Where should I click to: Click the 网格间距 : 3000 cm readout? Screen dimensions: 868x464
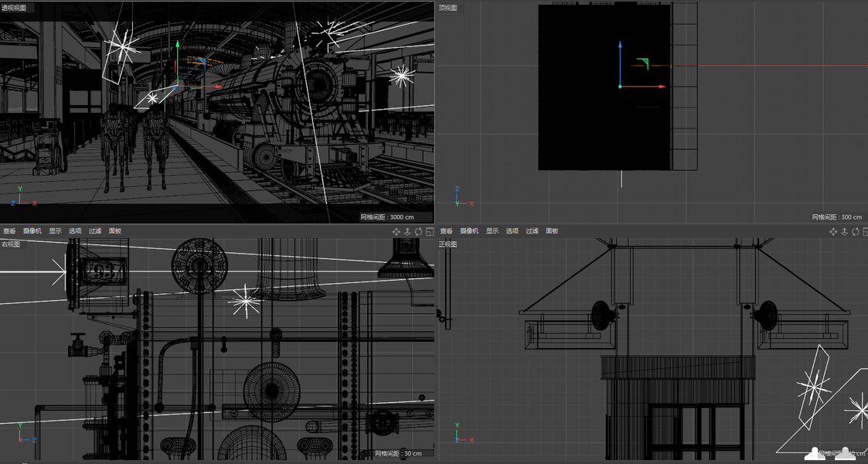click(387, 217)
